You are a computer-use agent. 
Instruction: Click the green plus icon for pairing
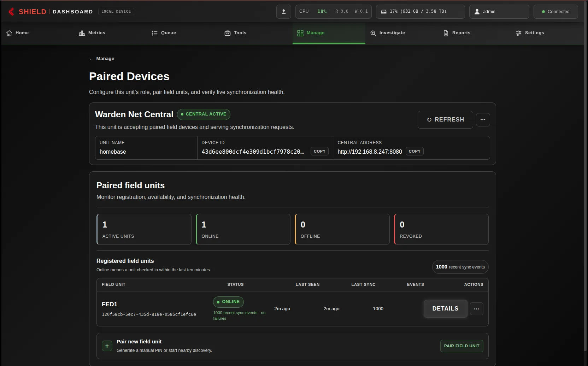[107, 346]
